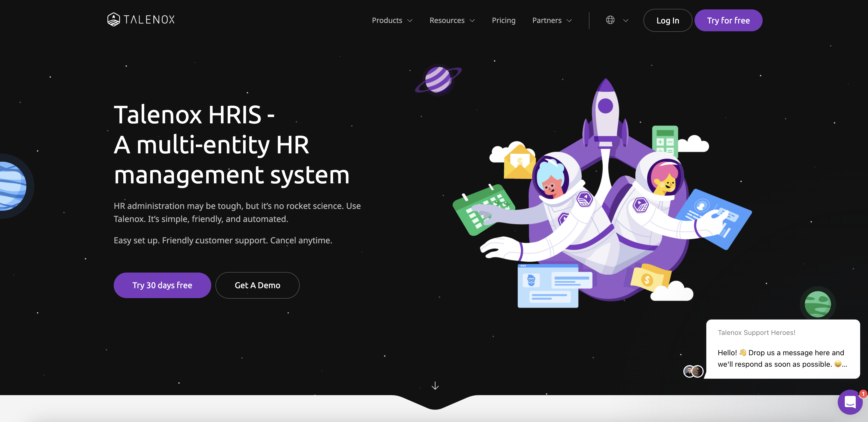Image resolution: width=868 pixels, height=422 pixels.
Task: Open the Partners menu
Action: (552, 20)
